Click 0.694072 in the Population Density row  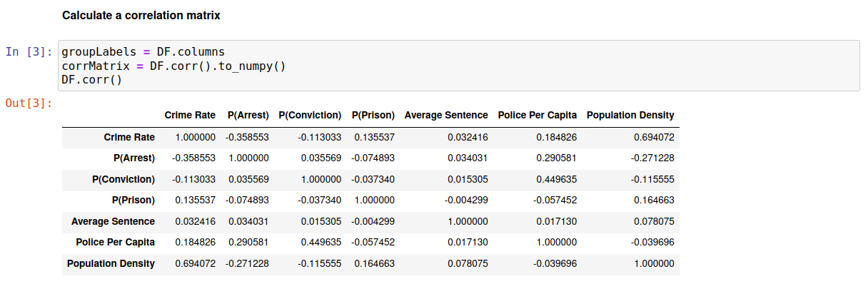195,263
